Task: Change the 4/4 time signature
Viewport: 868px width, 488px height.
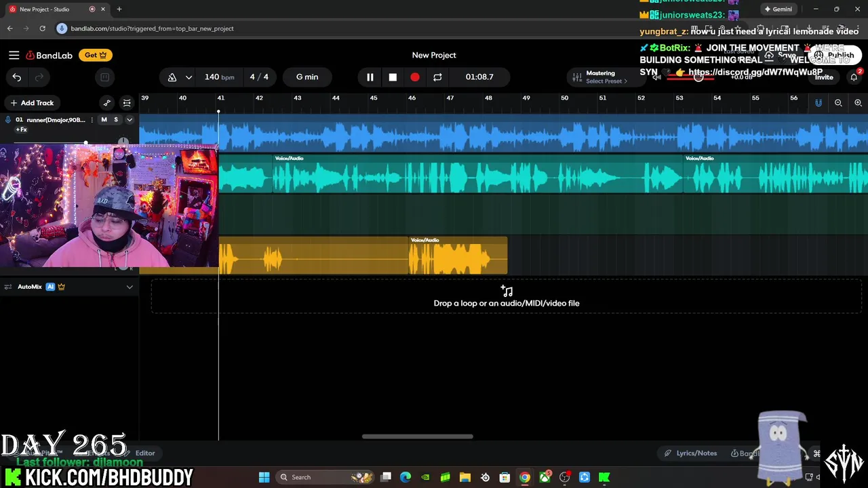Action: point(258,77)
